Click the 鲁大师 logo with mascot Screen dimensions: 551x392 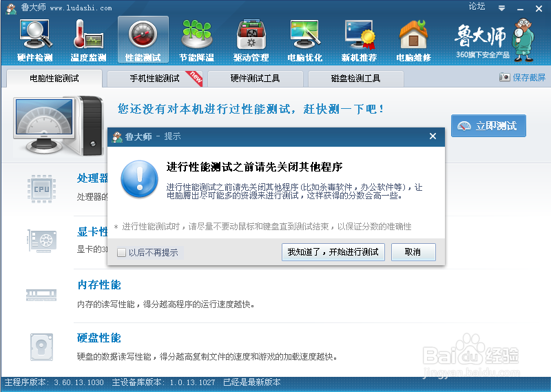coord(495,40)
